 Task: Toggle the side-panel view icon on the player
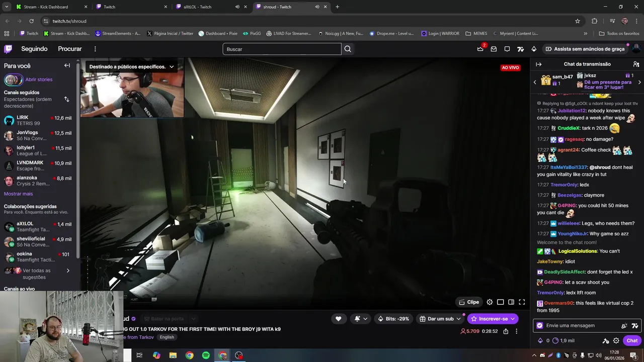(511, 302)
